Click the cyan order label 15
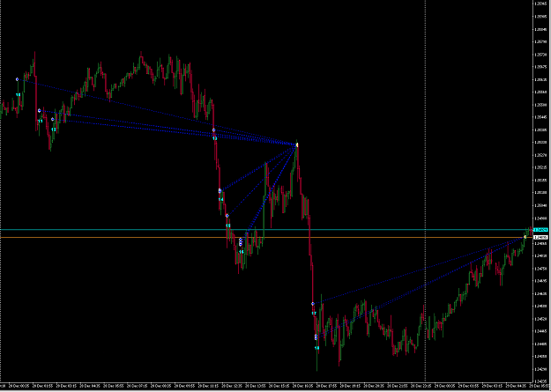The height and width of the screenshot is (392, 551). [228, 226]
